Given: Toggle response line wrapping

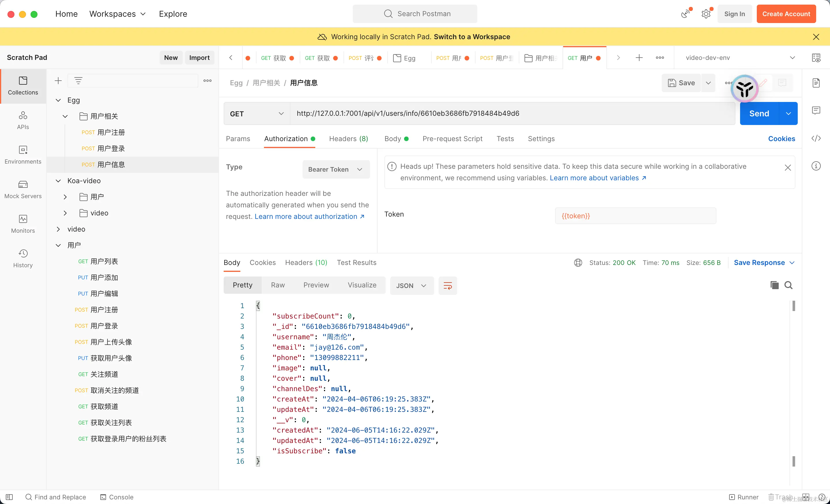Looking at the screenshot, I should click(x=447, y=286).
